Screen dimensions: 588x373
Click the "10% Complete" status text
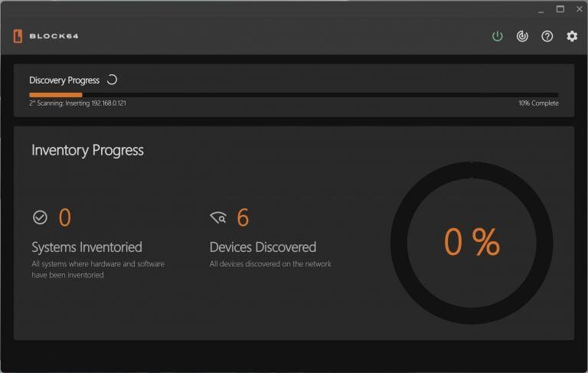[x=538, y=103]
